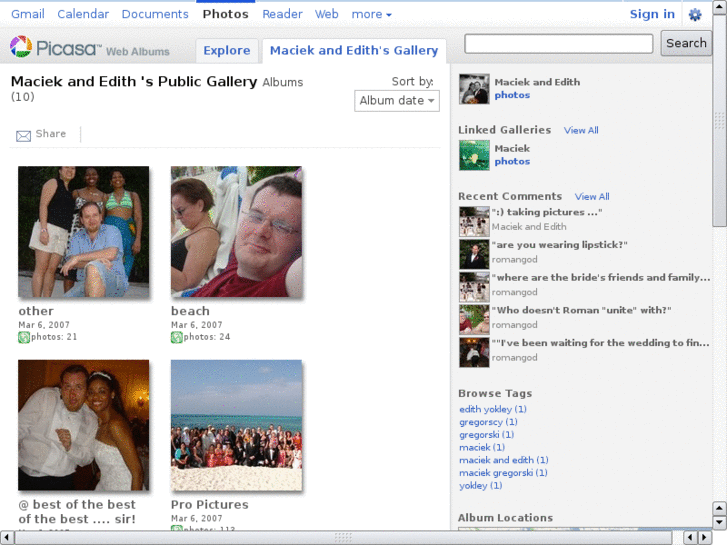Image resolution: width=727 pixels, height=545 pixels.
Task: Browse tag 'maciek (1)'
Action: point(482,448)
